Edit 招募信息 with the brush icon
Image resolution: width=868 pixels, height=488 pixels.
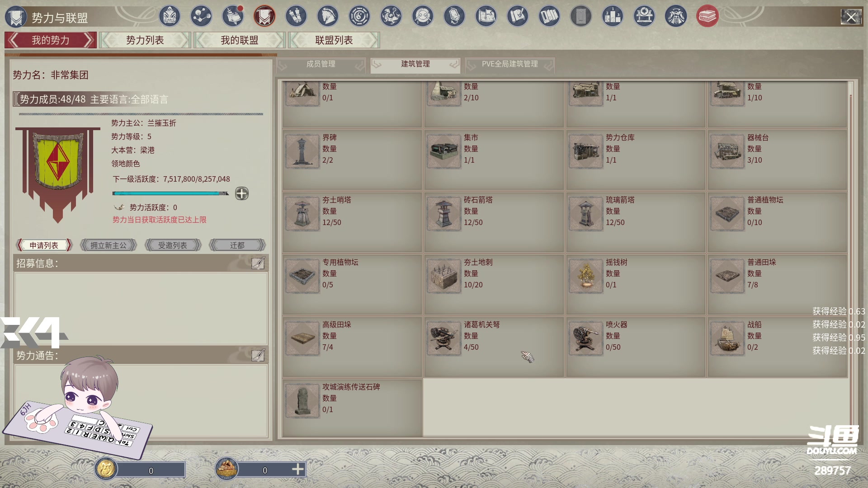(258, 263)
